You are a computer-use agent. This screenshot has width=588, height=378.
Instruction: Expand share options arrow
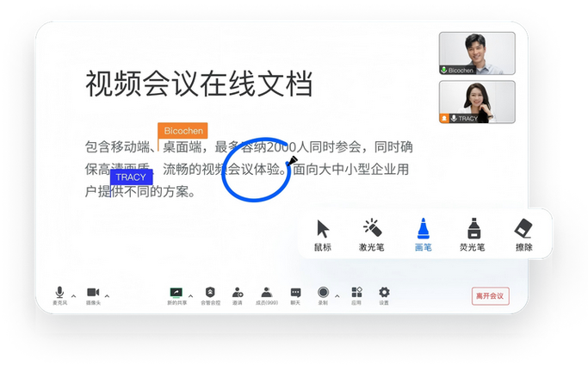pos(191,296)
